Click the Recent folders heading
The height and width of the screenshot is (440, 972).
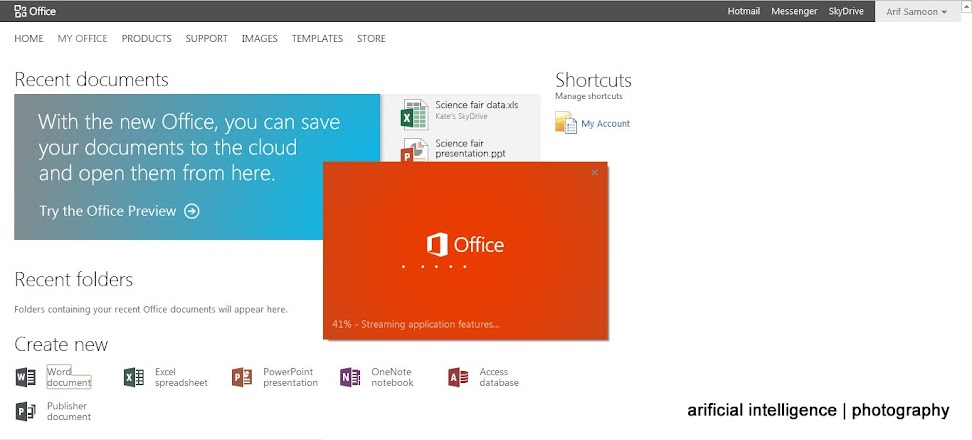[74, 279]
